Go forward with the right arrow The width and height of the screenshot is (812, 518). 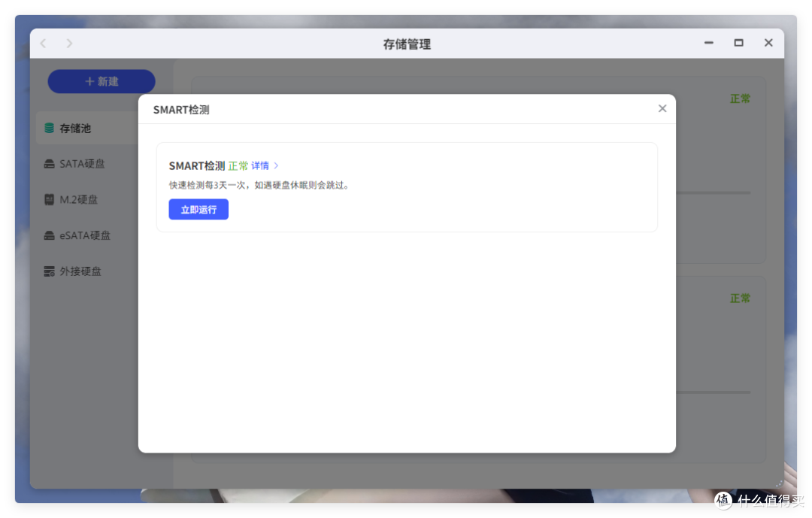69,44
